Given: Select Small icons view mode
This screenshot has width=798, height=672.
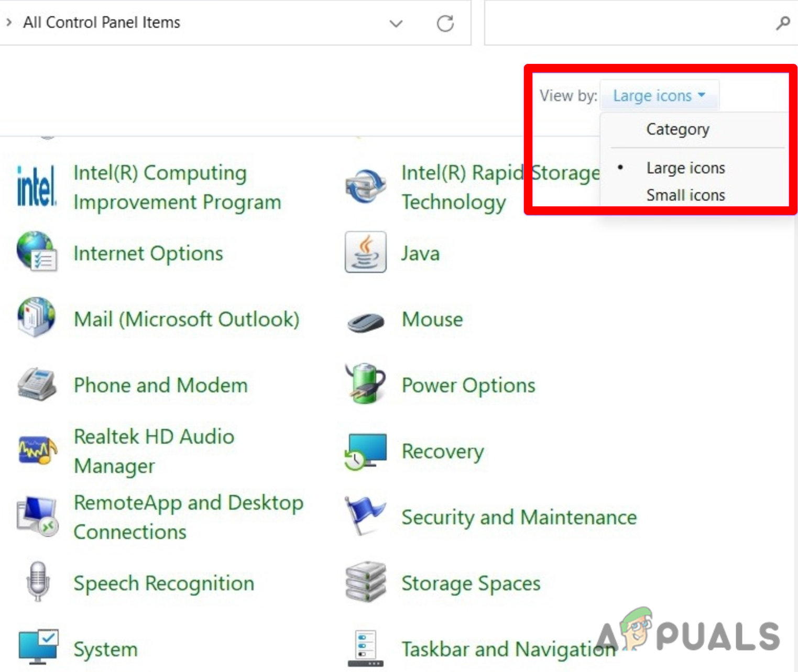Looking at the screenshot, I should point(685,195).
